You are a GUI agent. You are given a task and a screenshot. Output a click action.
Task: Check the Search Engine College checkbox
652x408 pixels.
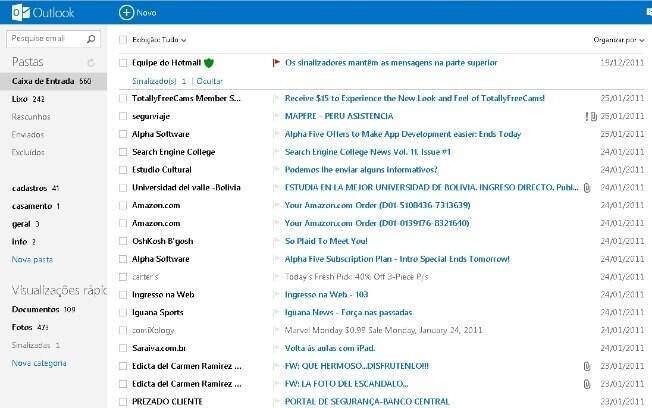tap(123, 152)
